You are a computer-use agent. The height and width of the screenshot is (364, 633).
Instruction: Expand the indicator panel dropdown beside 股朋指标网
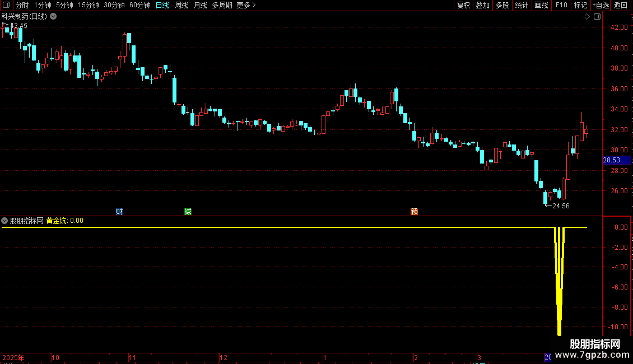pos(4,221)
